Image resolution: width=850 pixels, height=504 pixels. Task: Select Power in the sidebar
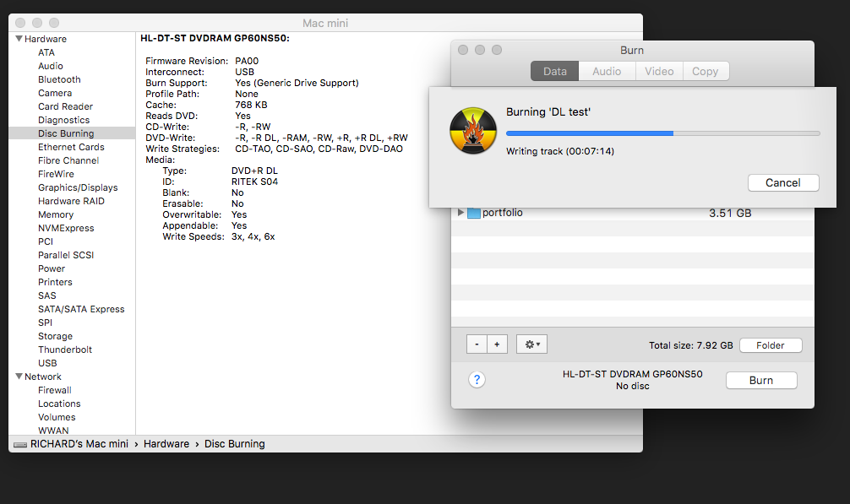(x=52, y=268)
